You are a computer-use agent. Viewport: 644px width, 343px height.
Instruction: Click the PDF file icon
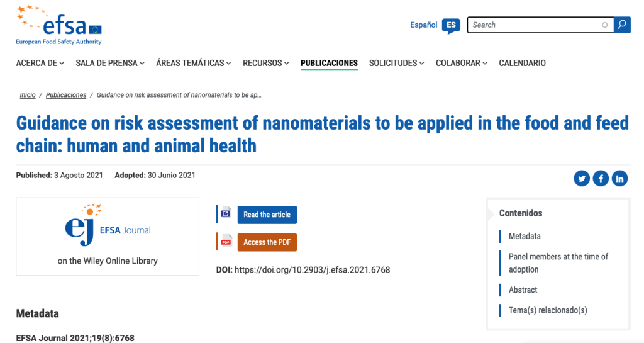226,242
